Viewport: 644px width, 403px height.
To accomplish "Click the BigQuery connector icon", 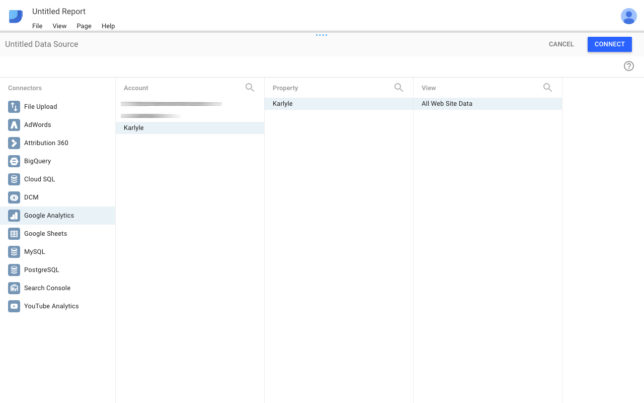I will point(14,161).
